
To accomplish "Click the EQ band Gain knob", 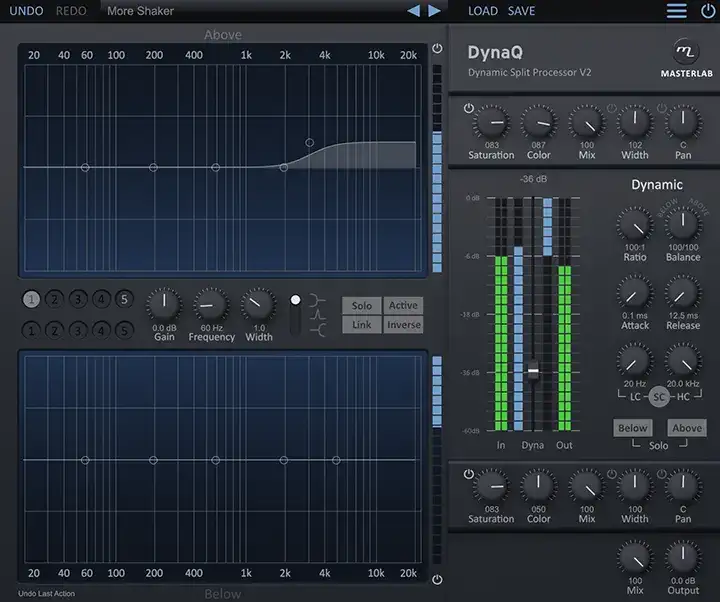I will pyautogui.click(x=164, y=305).
